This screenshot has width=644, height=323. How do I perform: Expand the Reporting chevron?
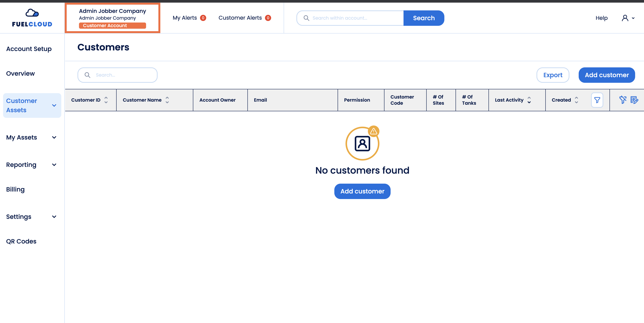54,165
